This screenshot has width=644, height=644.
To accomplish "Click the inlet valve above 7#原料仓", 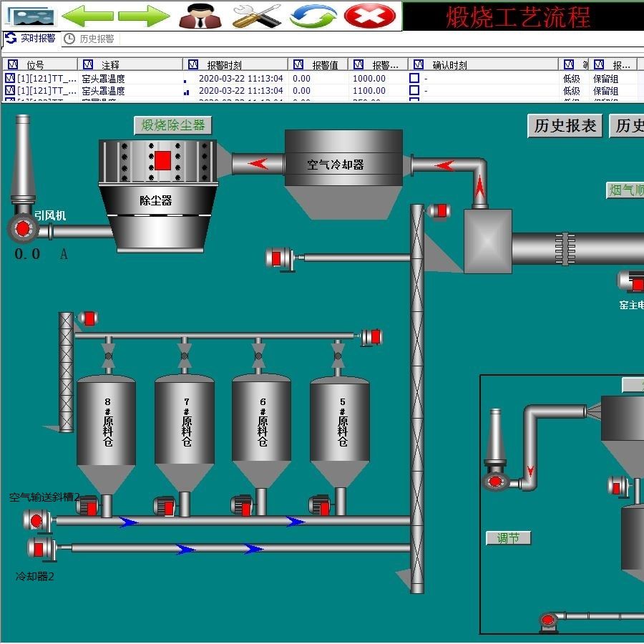I will (185, 356).
